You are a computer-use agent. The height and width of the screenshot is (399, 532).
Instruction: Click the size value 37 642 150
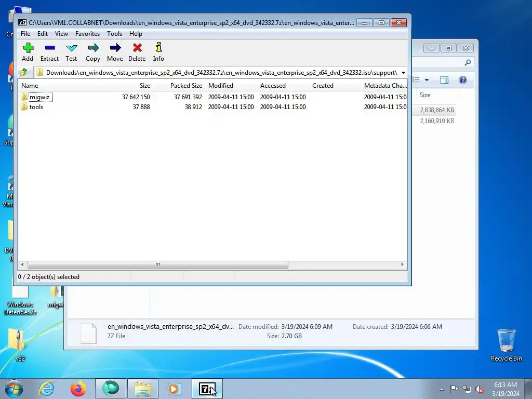[136, 97]
